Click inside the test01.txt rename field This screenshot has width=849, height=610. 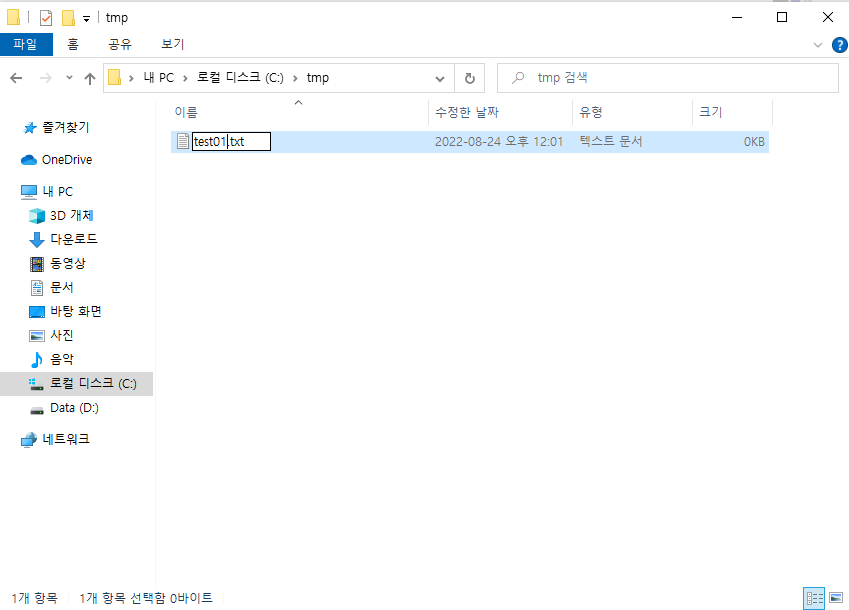[231, 142]
